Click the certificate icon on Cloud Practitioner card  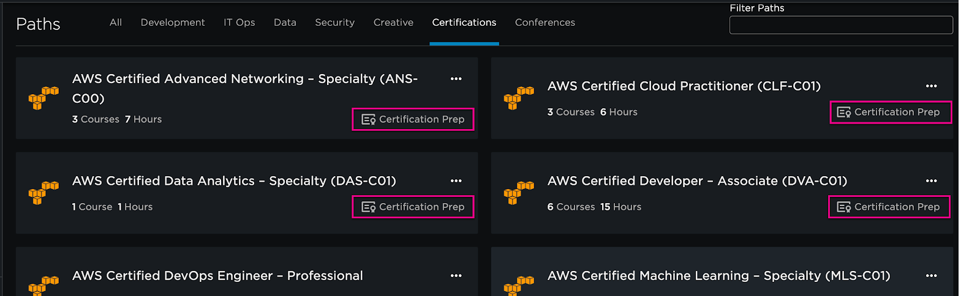click(844, 113)
